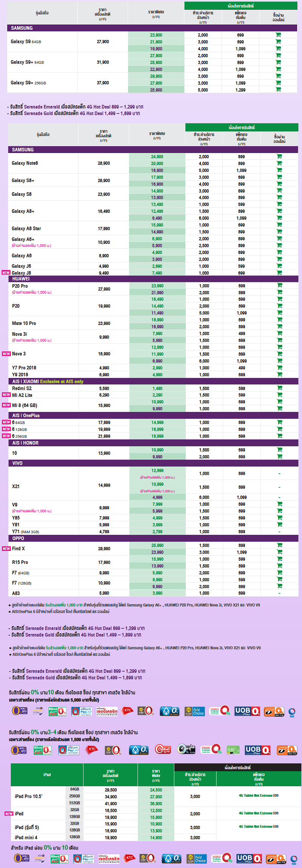Click cart icon for Vivo Y81 row
Viewport: 302px width, 868px height.
click(x=279, y=524)
